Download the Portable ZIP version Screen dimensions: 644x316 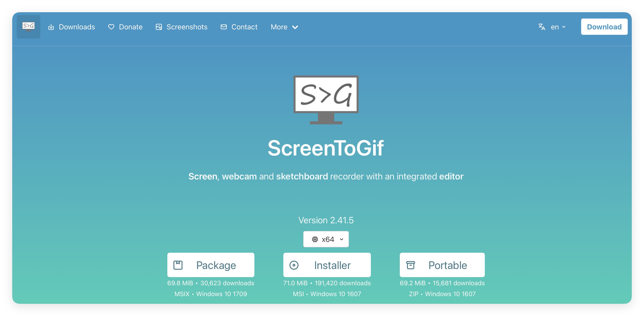(x=447, y=265)
